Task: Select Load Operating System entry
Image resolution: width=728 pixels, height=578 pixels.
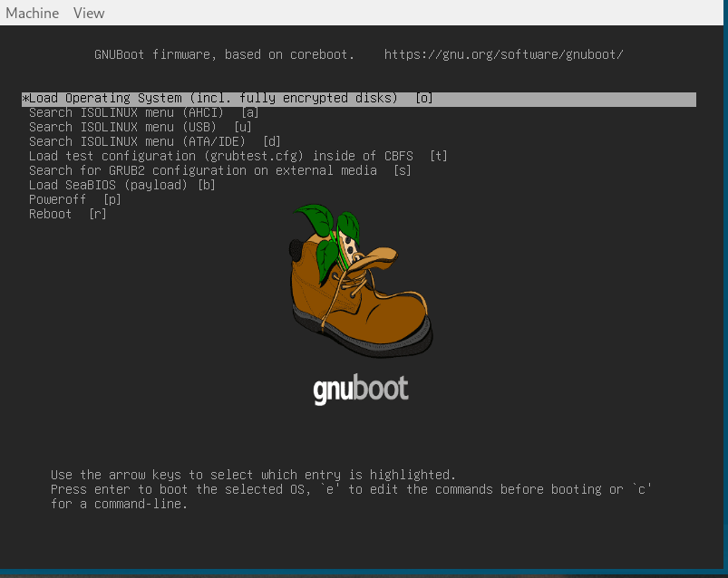Action: click(358, 99)
